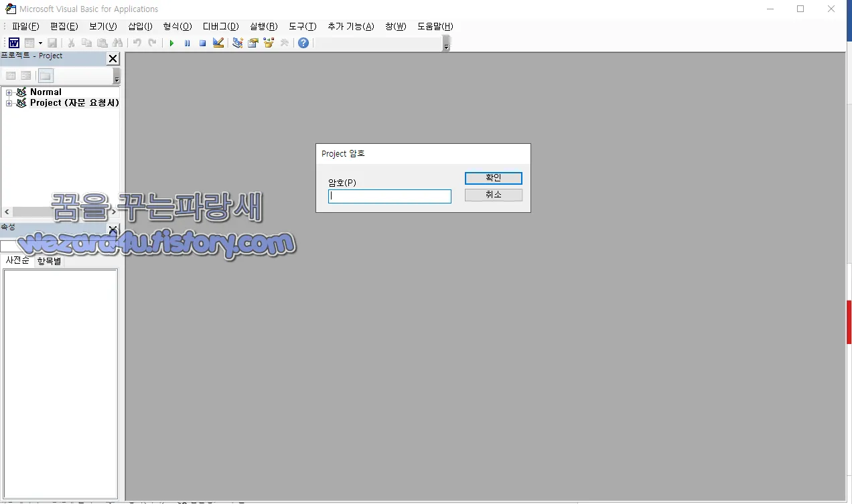
Task: Click the Toolbox hammer-wrench icon
Action: 285,43
